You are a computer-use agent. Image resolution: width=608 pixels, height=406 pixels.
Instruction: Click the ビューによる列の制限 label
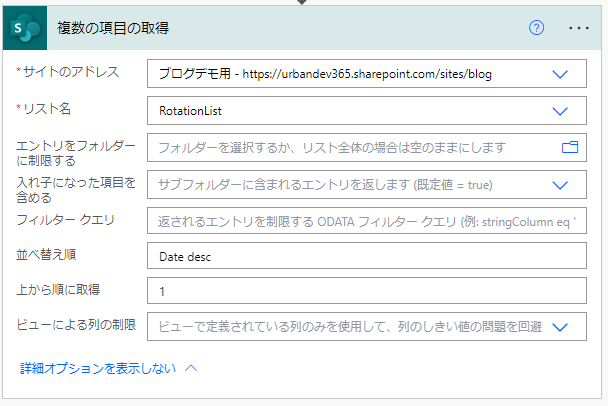[x=76, y=325]
